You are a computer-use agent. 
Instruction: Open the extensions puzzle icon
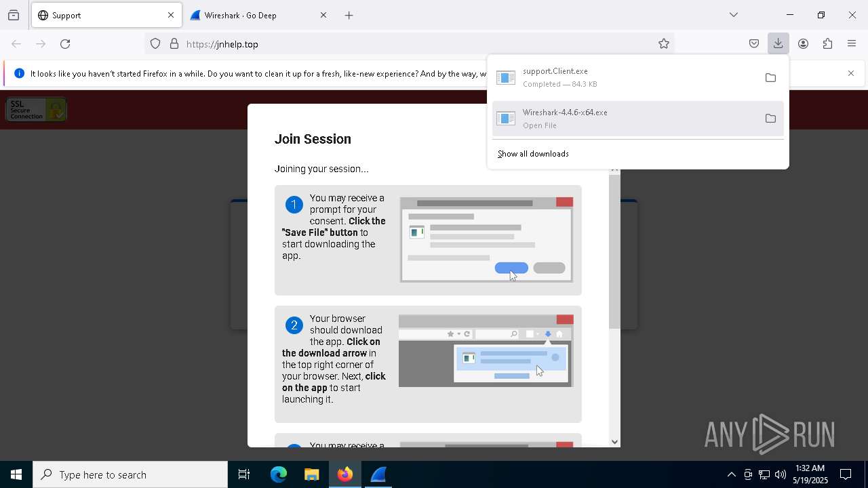(827, 44)
